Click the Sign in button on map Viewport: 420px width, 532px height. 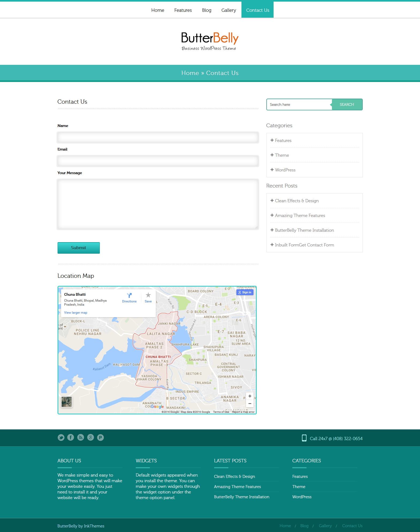pos(245,292)
